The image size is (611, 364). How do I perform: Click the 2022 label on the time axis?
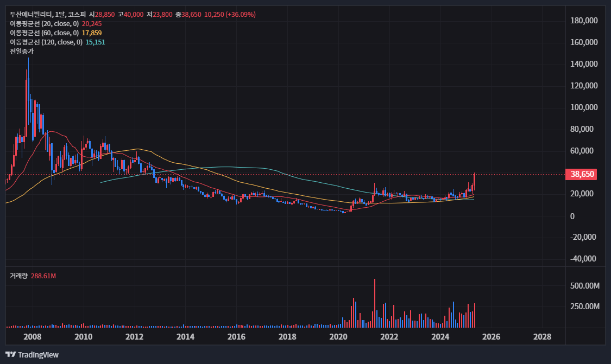click(x=389, y=337)
